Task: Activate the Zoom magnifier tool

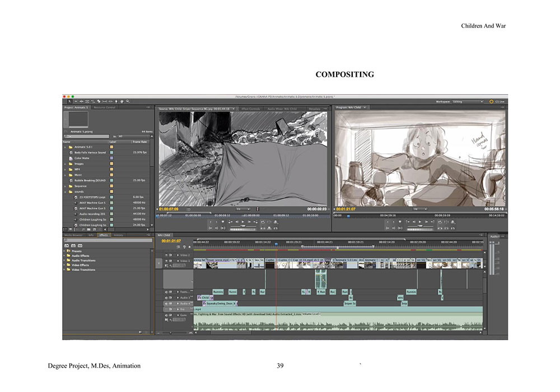Action: coord(128,101)
